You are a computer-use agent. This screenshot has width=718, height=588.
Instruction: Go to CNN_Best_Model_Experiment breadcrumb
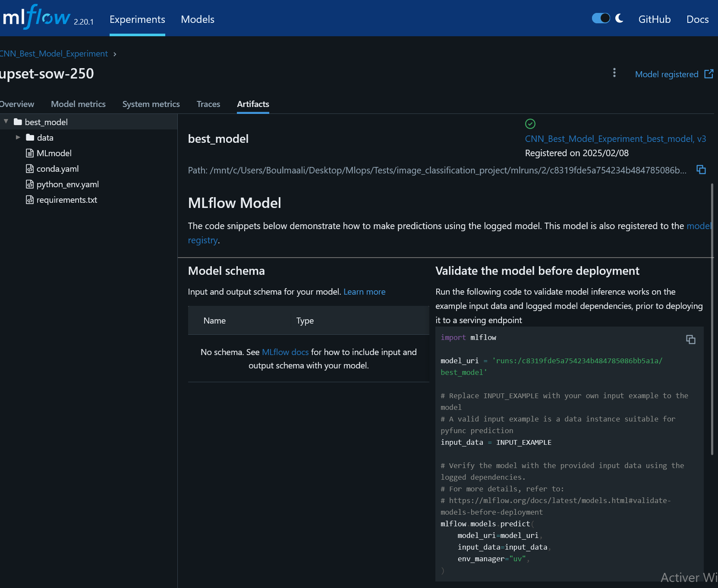click(54, 53)
